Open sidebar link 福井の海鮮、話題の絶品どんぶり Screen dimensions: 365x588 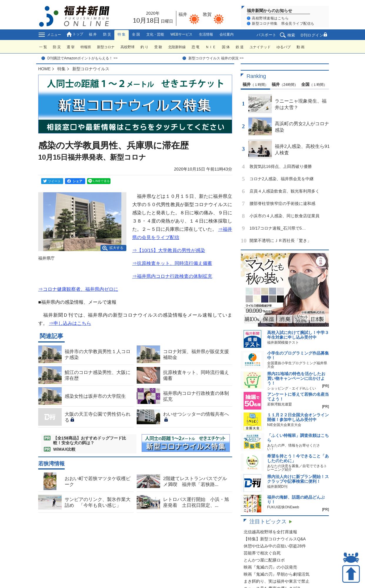pyautogui.click(x=296, y=500)
